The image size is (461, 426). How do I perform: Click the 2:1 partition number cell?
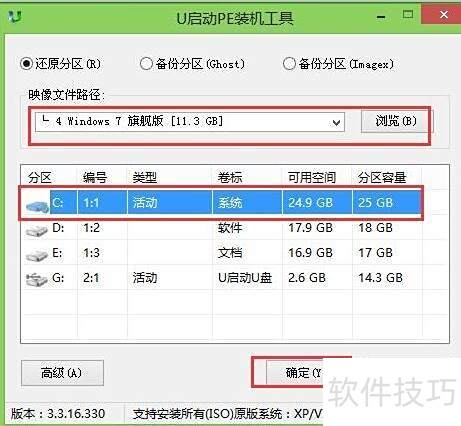pyautogui.click(x=91, y=278)
